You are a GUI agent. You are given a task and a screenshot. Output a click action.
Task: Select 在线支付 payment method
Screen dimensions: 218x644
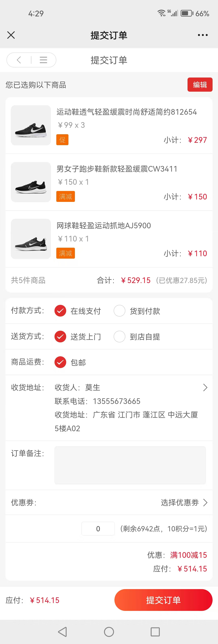coord(60,311)
